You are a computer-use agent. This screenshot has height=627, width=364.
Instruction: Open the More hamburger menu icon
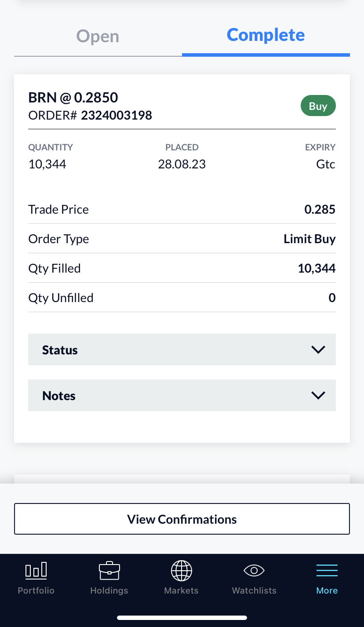click(x=327, y=571)
